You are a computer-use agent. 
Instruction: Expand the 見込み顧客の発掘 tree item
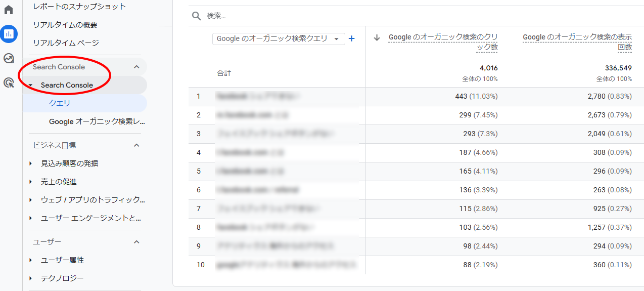coord(31,163)
